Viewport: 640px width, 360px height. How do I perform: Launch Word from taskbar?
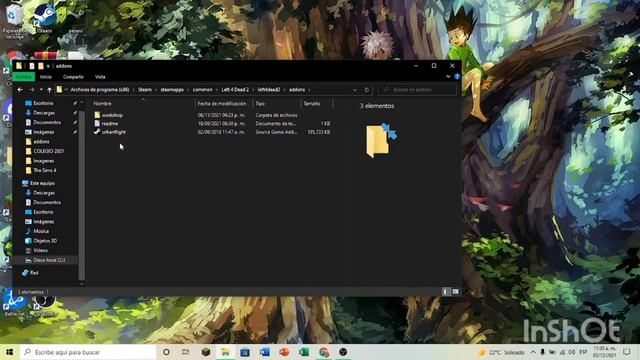coord(264,352)
